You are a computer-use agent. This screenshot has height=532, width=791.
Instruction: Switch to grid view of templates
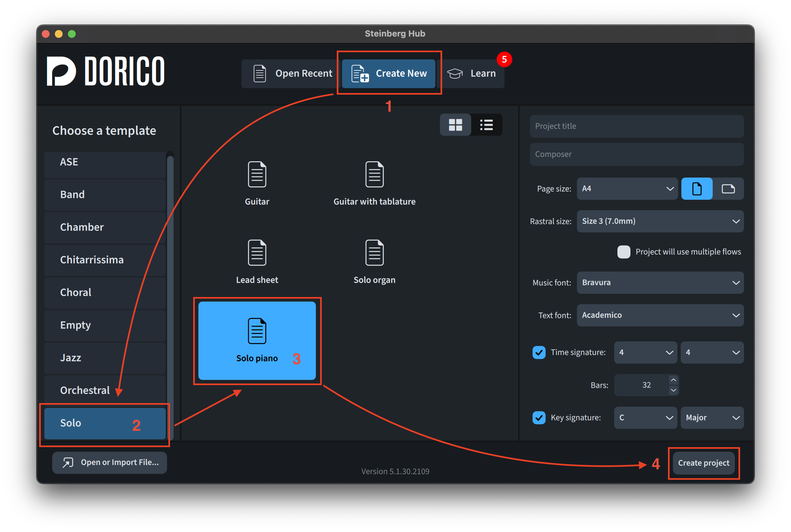[x=455, y=125]
